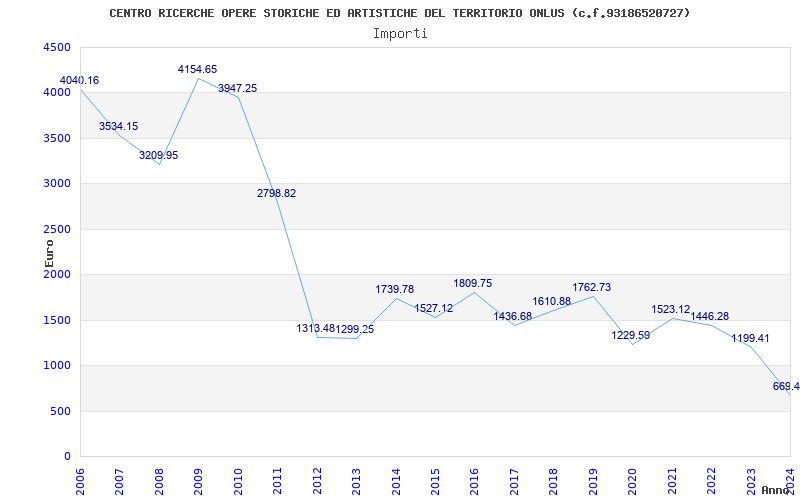Click the 2798.82 data label

(277, 193)
